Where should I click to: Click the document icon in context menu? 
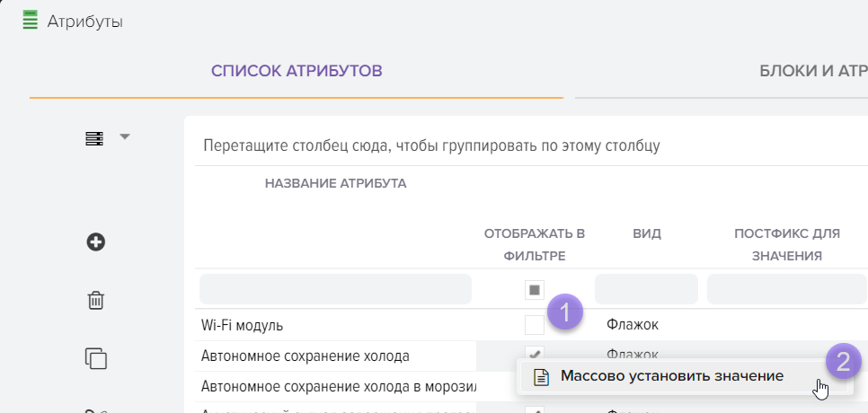[x=540, y=376]
